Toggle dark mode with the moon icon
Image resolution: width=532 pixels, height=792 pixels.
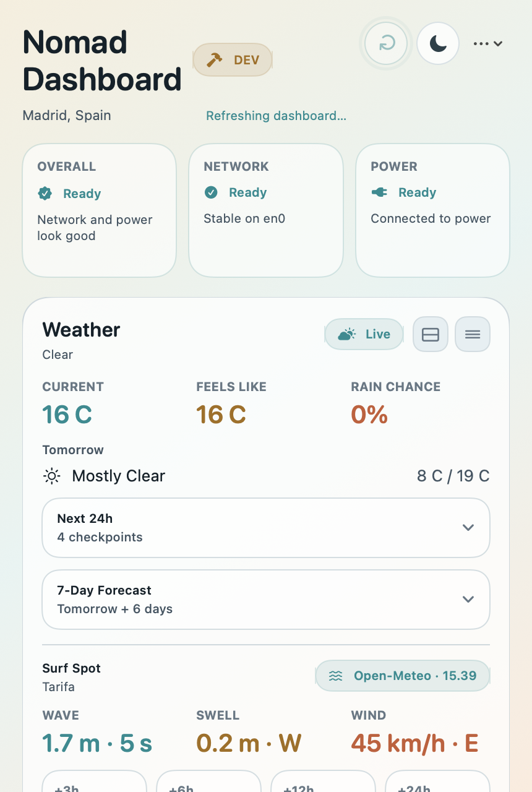[437, 43]
